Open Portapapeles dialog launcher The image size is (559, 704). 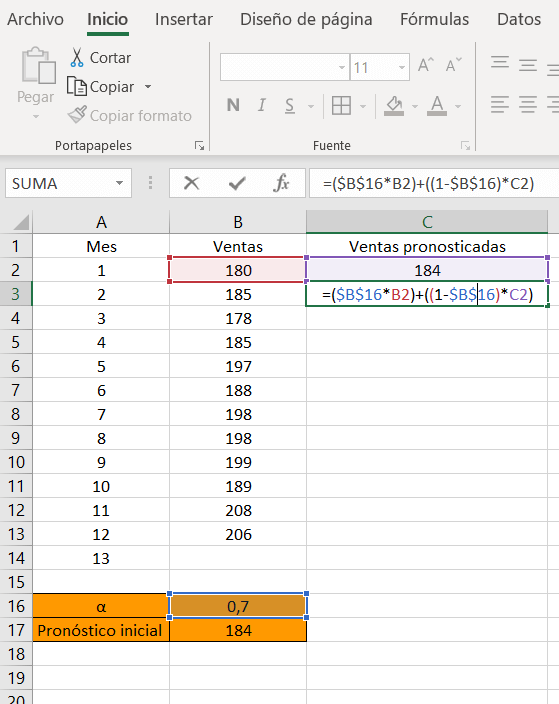pyautogui.click(x=199, y=145)
